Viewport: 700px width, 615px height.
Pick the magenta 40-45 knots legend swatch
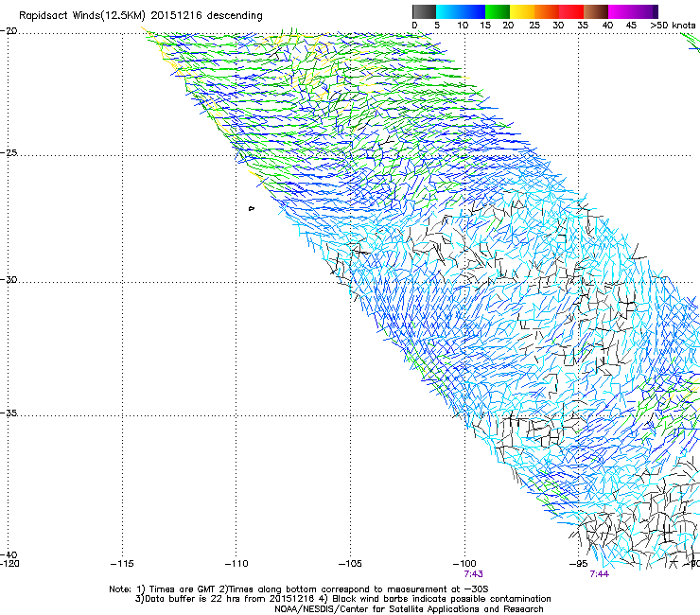click(x=621, y=11)
